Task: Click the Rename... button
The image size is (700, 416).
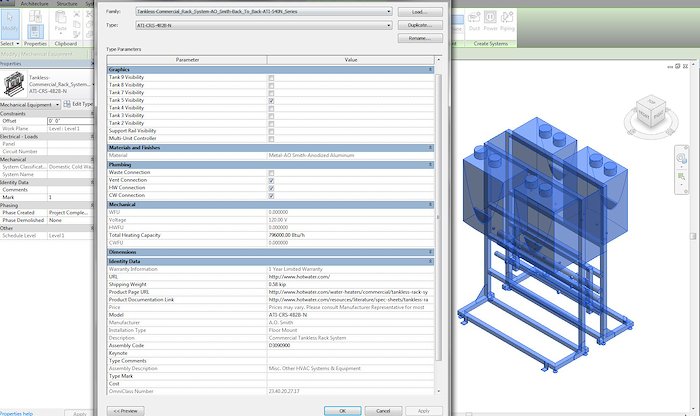Action: coord(420,38)
